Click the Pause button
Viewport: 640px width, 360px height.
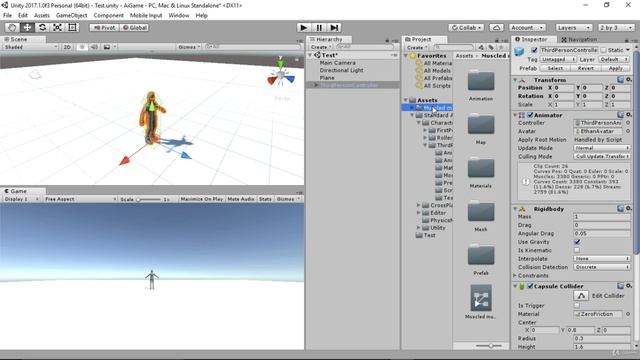click(319, 27)
